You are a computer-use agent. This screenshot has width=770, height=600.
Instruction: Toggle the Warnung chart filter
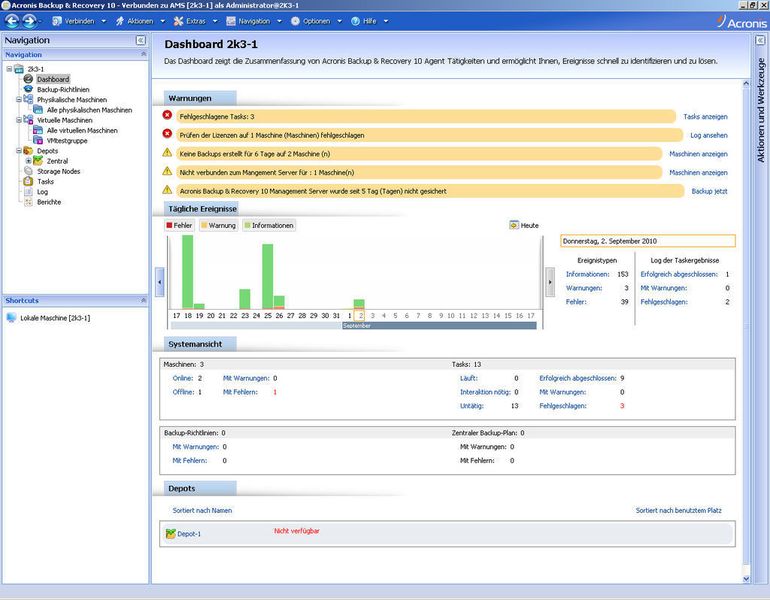218,225
